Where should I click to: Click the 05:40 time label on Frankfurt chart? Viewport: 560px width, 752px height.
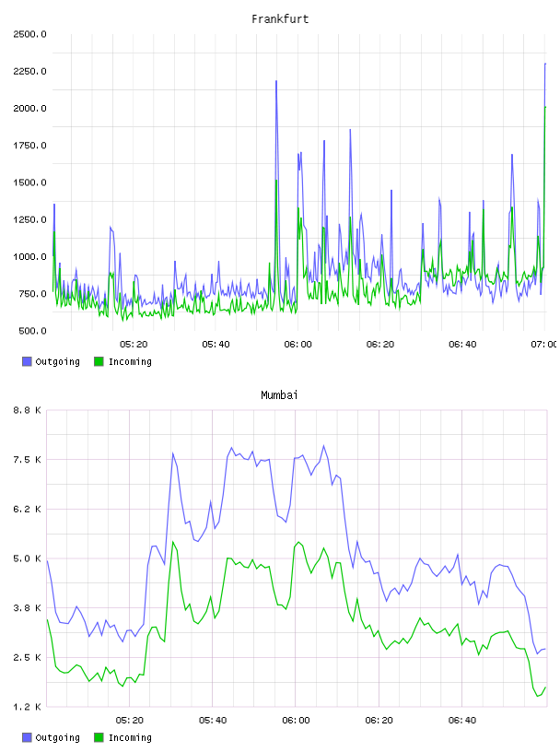216,345
